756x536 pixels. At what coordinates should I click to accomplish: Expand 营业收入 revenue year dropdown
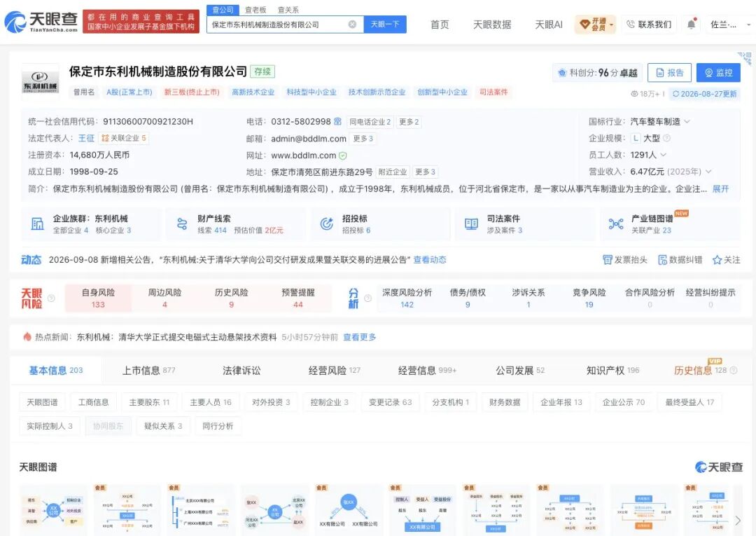[x=708, y=172]
